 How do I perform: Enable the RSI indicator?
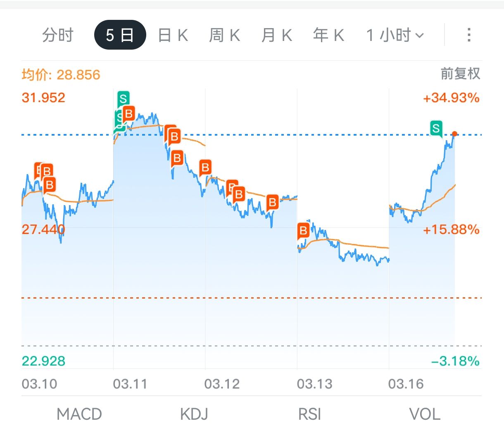click(309, 414)
